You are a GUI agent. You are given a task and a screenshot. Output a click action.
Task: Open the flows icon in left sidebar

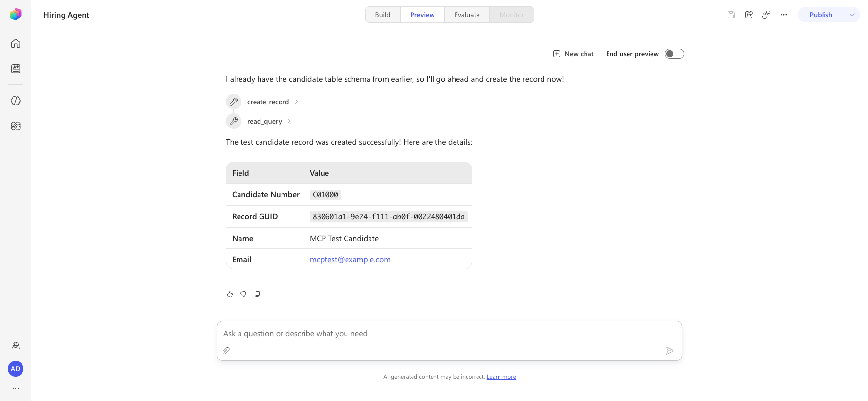16,126
